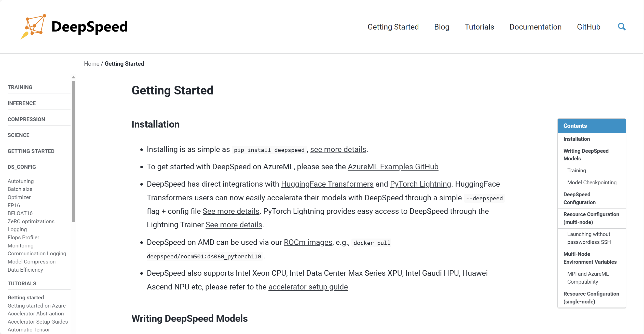Follow the HuggingFace Transformers link
The height and width of the screenshot is (334, 644).
[327, 184]
